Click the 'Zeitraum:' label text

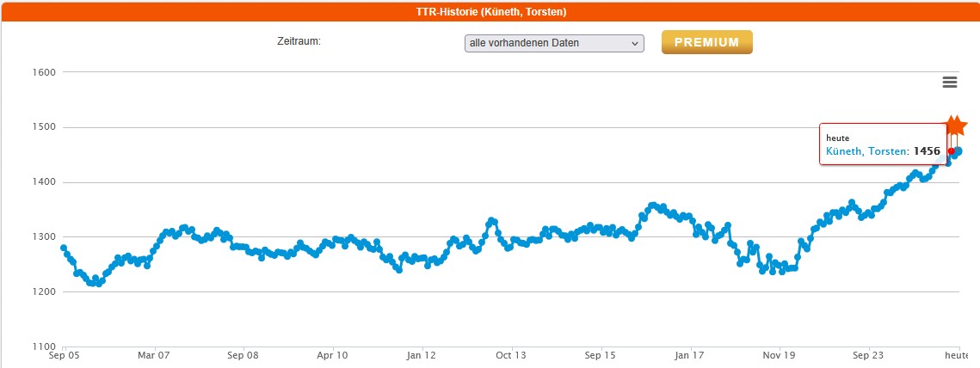tap(299, 41)
